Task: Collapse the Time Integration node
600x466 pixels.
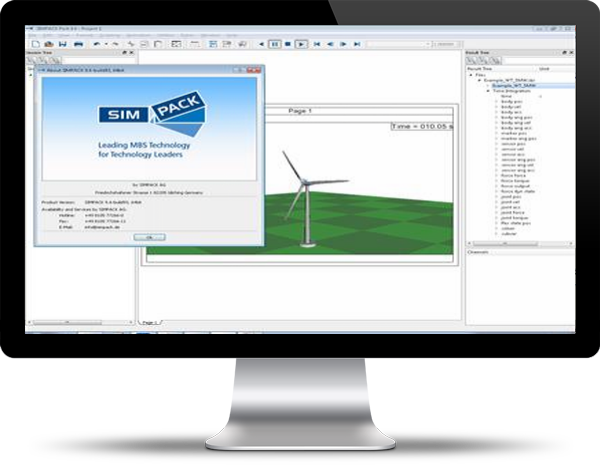Action: (x=488, y=91)
